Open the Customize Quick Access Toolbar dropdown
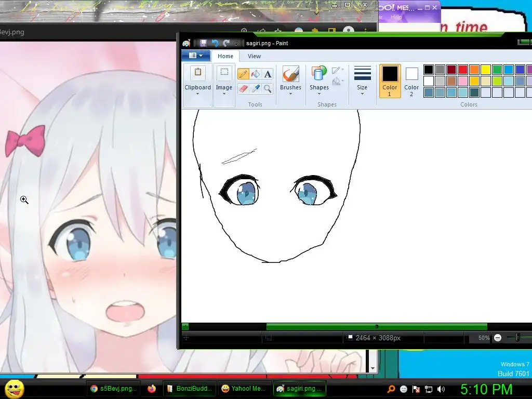This screenshot has height=399, width=532. click(x=236, y=44)
